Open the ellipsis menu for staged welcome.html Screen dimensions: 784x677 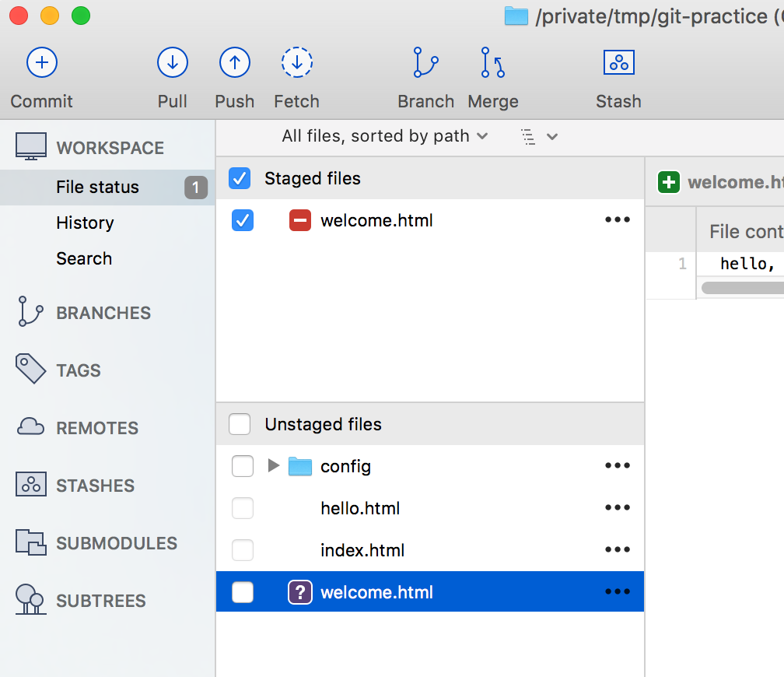click(617, 219)
